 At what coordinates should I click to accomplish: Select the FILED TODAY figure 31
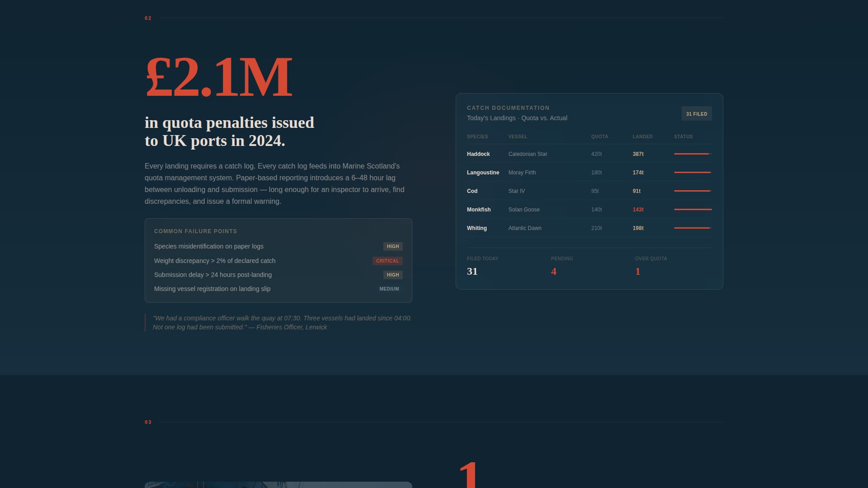click(x=472, y=271)
